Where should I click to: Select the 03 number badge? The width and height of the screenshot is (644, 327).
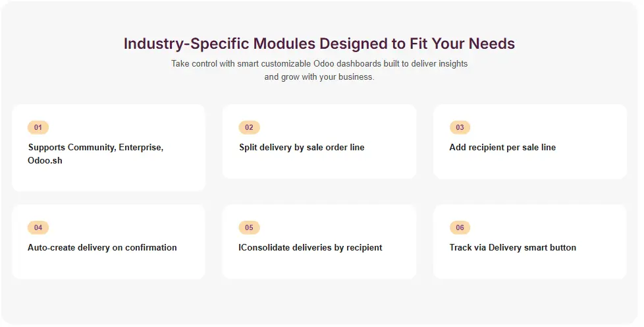coord(460,127)
